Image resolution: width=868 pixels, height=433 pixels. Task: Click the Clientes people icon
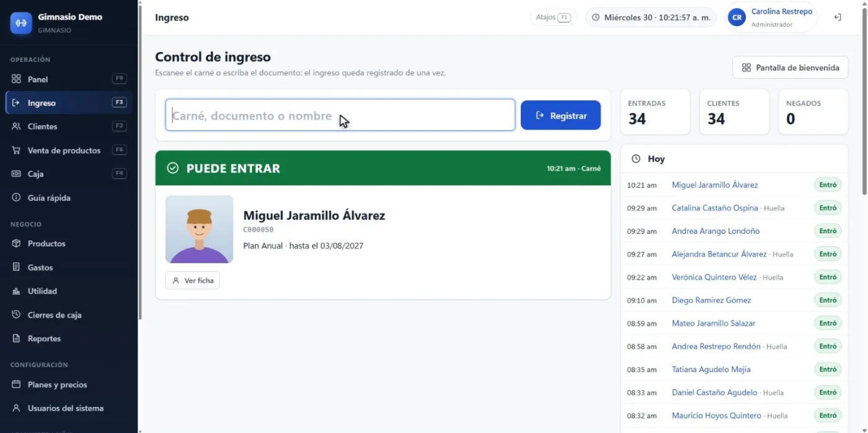coord(16,127)
